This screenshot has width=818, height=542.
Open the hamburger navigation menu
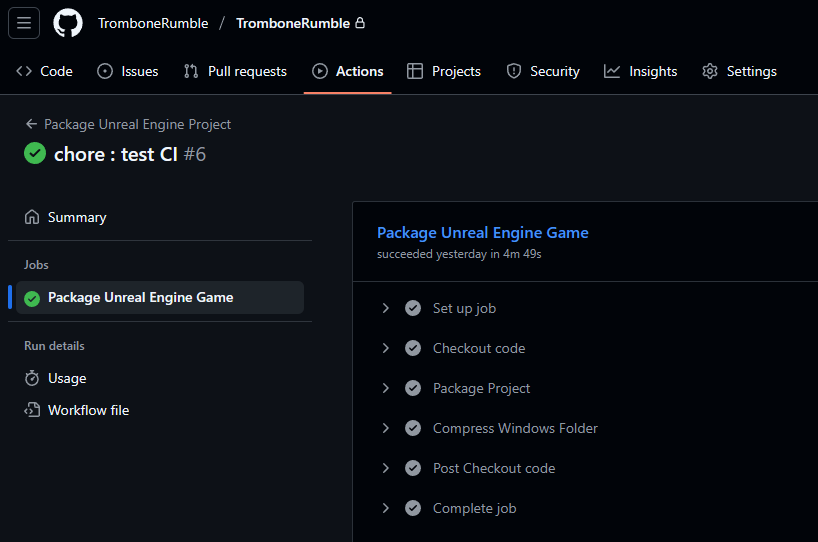[24, 23]
